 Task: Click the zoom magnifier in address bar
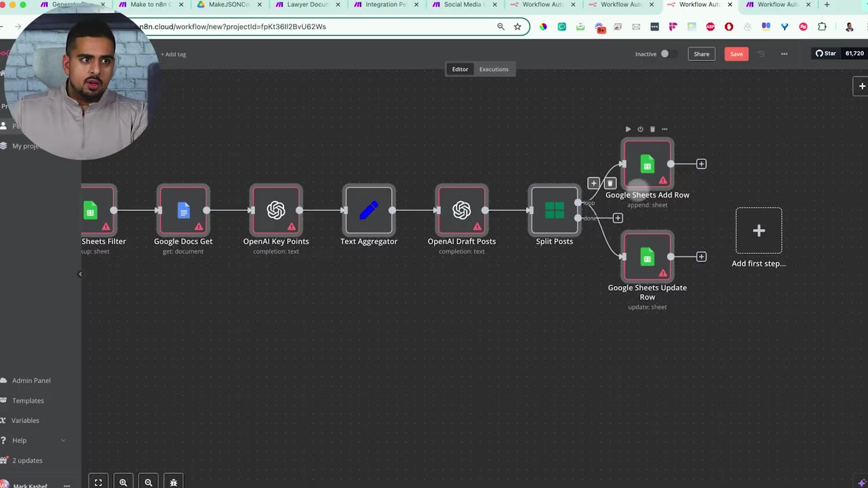tap(500, 26)
